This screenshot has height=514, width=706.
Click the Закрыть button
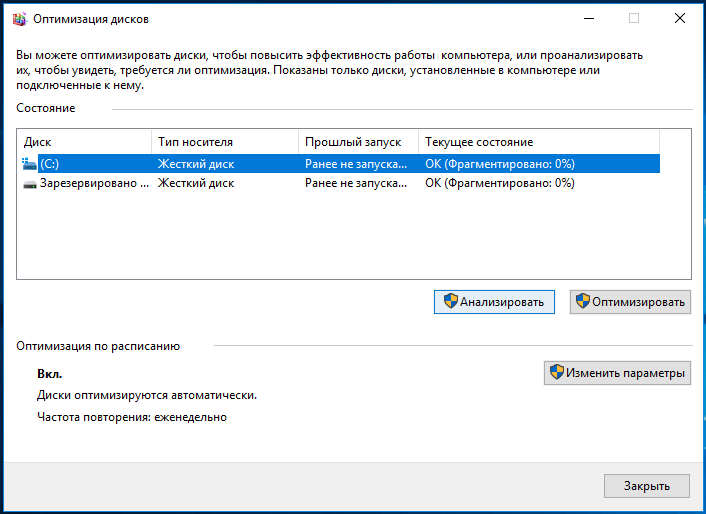tap(647, 486)
